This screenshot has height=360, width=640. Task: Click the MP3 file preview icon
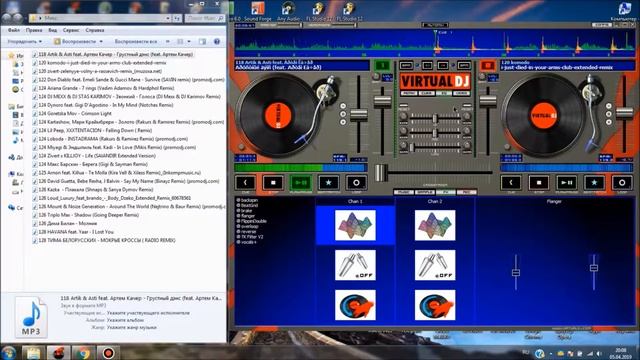31,317
